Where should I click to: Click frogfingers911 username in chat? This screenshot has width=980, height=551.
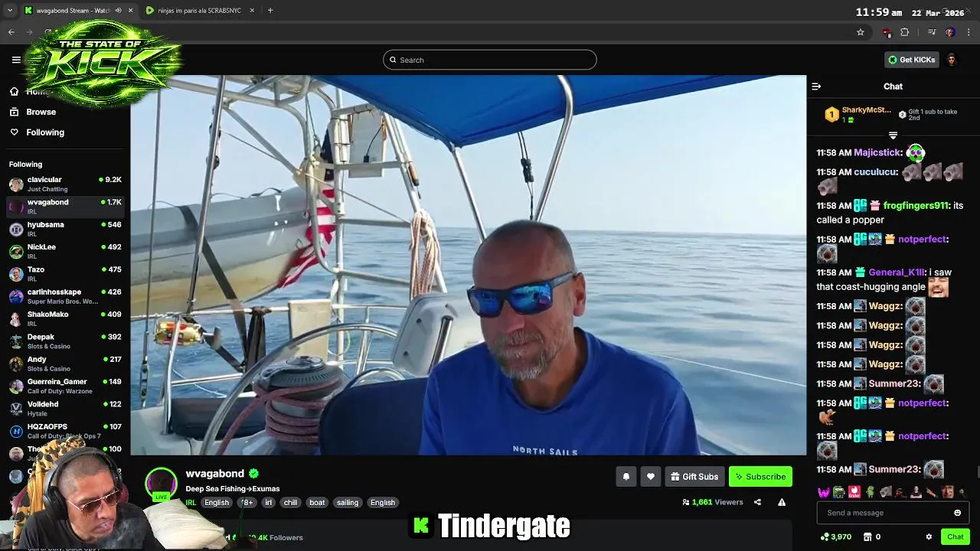pyautogui.click(x=916, y=206)
